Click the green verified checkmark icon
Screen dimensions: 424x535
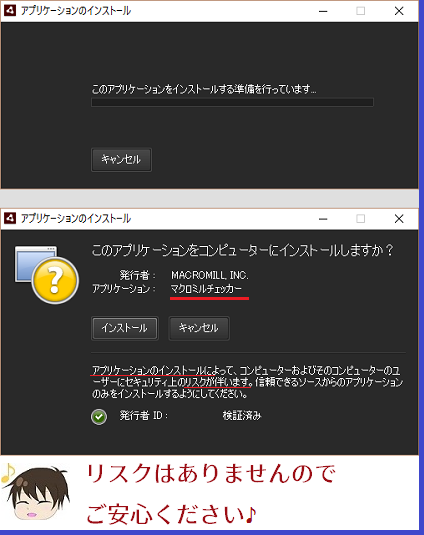point(99,417)
